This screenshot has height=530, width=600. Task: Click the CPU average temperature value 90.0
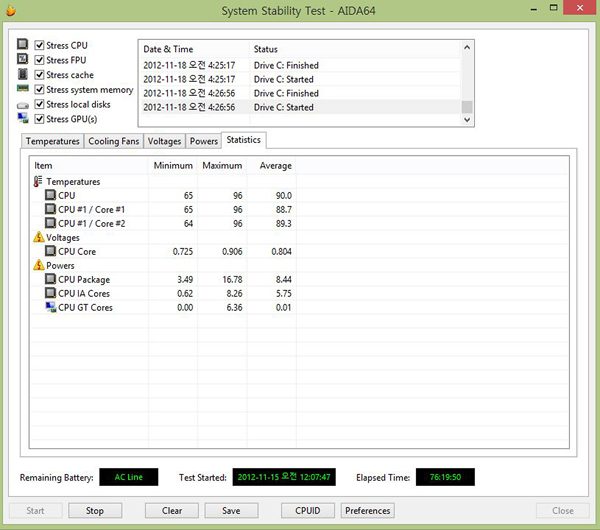284,196
